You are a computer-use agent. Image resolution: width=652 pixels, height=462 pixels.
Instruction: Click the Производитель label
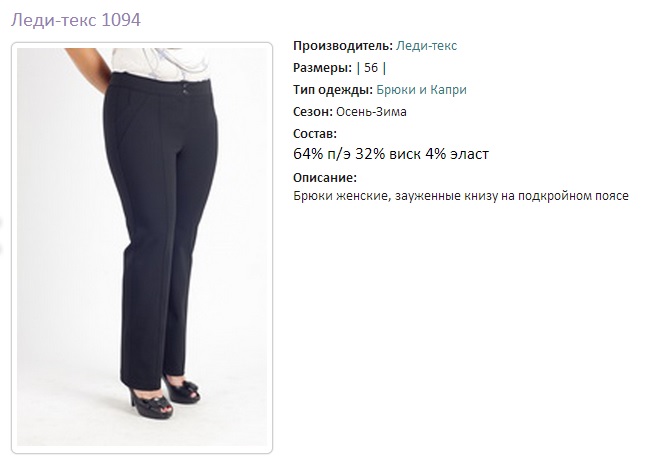(343, 46)
